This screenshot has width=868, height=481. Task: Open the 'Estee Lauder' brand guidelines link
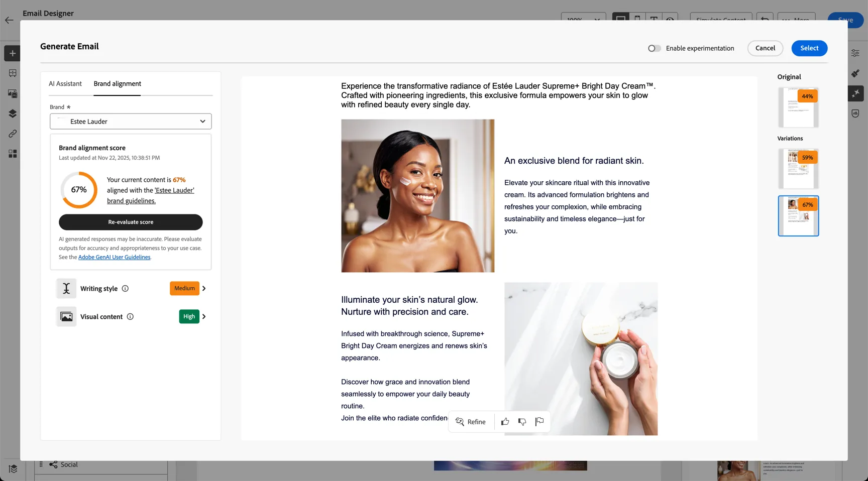point(151,195)
